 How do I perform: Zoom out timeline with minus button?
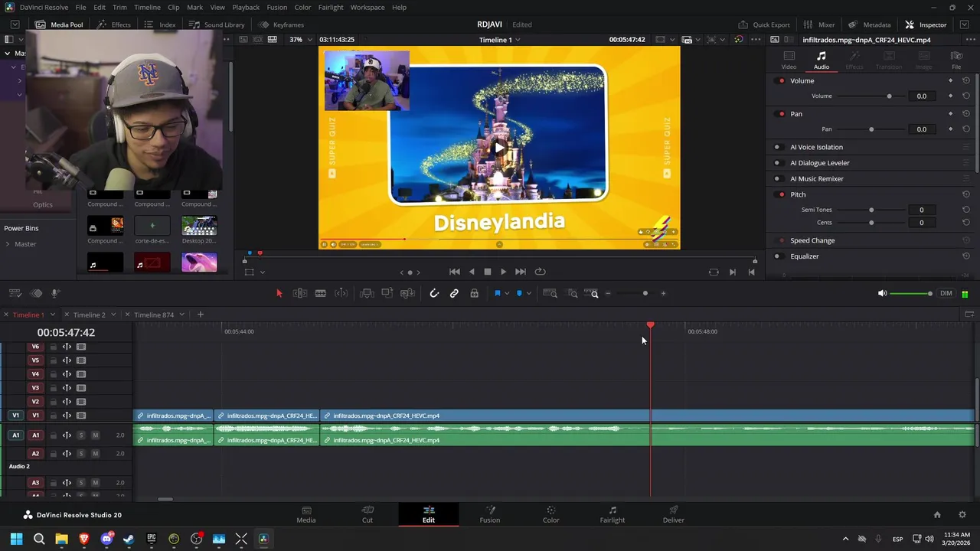point(608,293)
